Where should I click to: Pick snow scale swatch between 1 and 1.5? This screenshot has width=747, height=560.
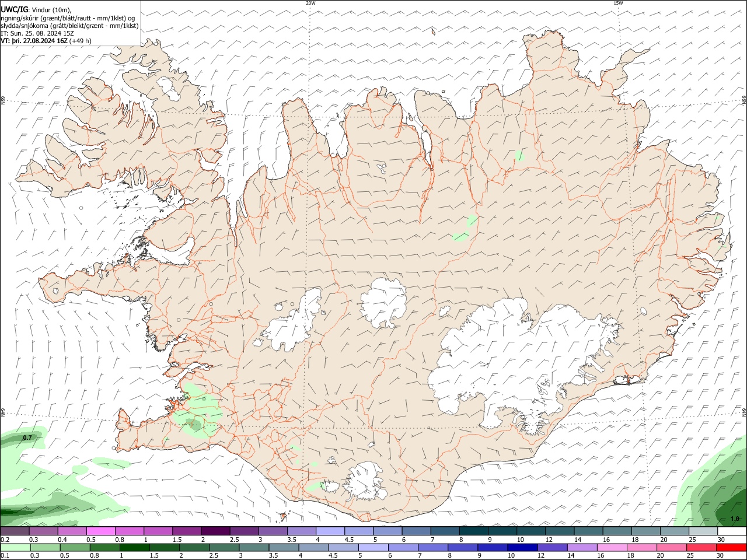(x=158, y=531)
